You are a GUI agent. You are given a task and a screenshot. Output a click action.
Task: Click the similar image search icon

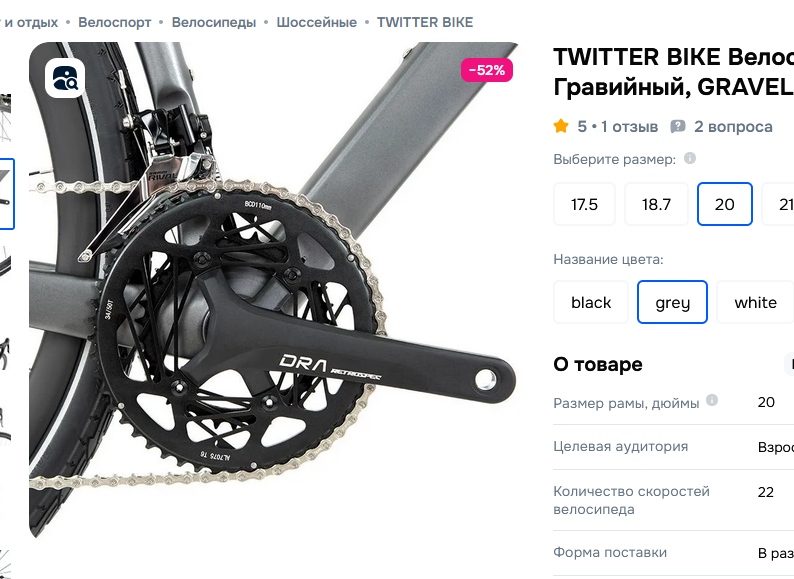[65, 78]
